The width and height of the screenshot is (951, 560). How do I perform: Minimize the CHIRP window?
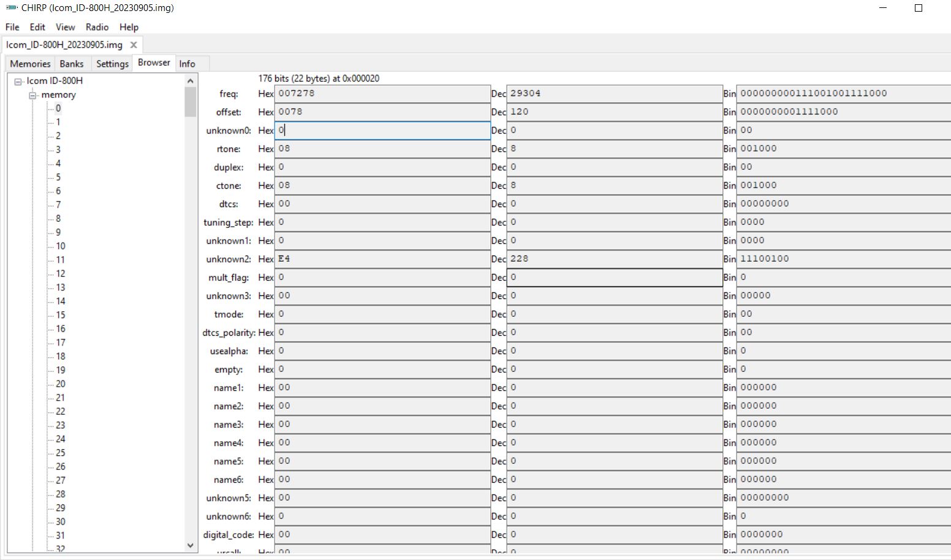[x=883, y=8]
